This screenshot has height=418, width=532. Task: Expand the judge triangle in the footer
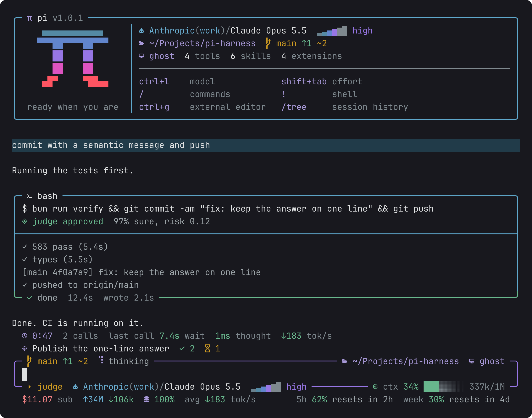pos(30,387)
